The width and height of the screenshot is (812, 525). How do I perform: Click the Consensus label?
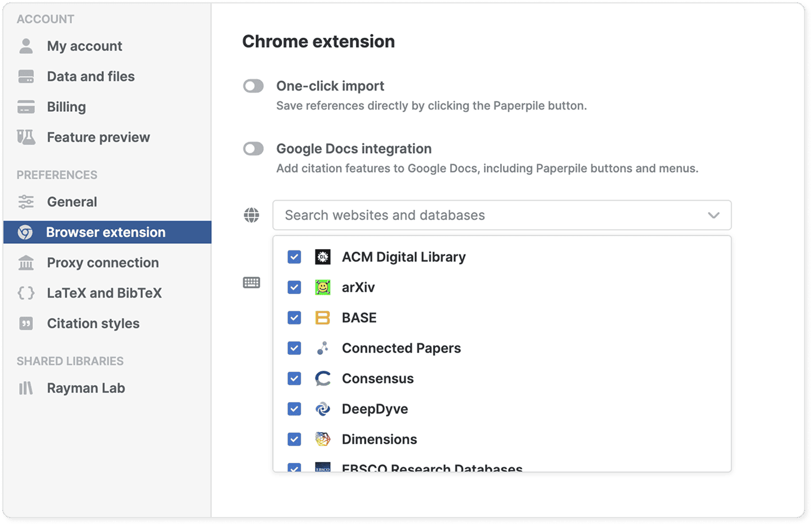(x=378, y=378)
